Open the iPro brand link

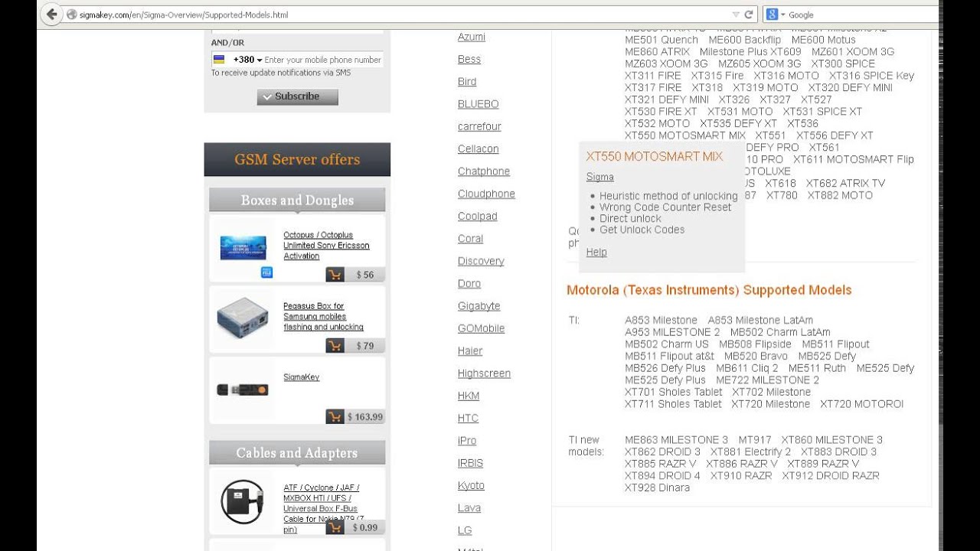[x=467, y=441]
